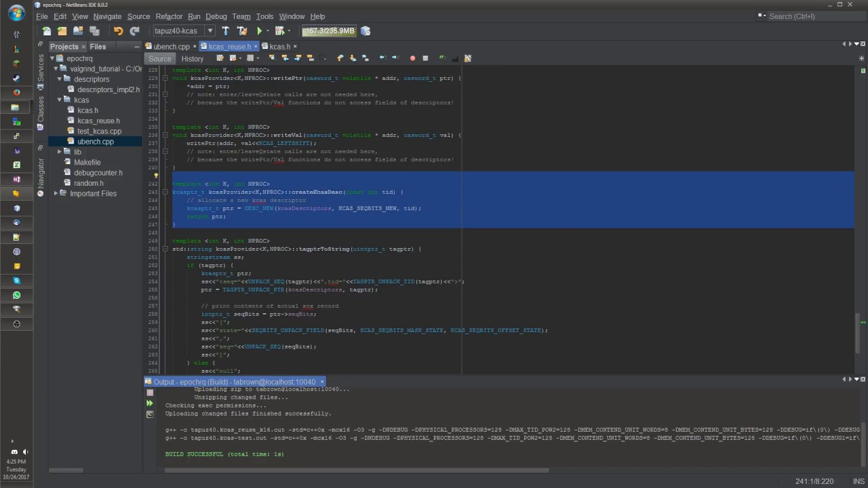Viewport: 868px width, 488px height.
Task: Click the garbage collection icon beside memory meter
Action: pyautogui.click(x=366, y=31)
